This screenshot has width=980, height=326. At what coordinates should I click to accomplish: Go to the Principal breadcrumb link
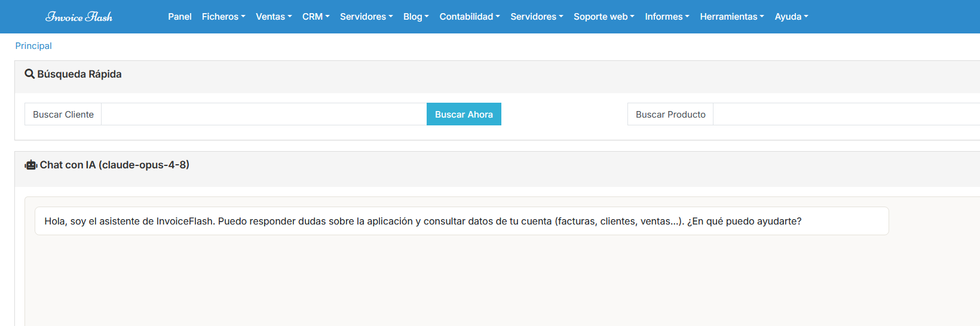tap(33, 46)
